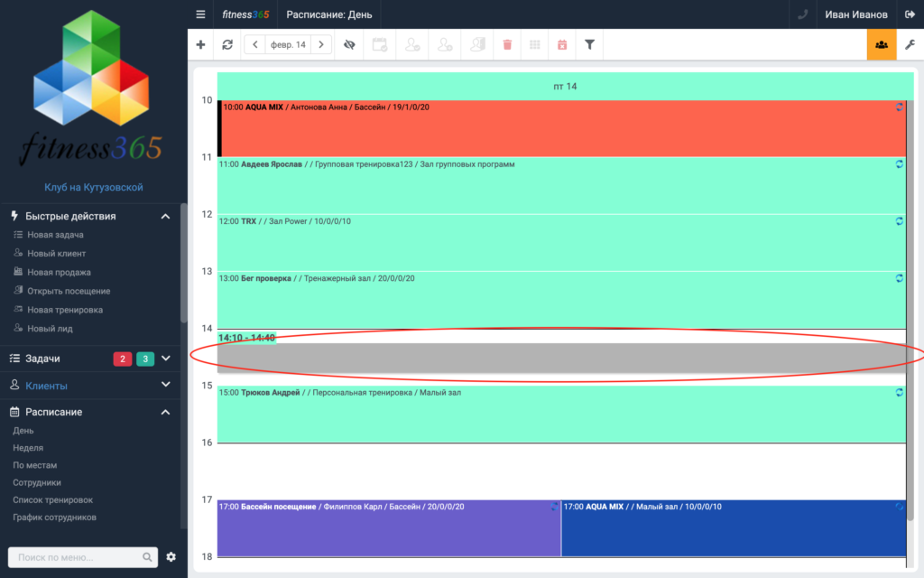Collapse the Быстрые действия section
The width and height of the screenshot is (924, 578).
pyautogui.click(x=166, y=217)
